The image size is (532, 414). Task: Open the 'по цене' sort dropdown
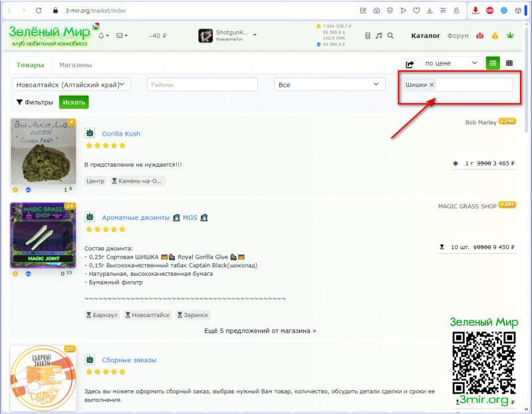[452, 63]
